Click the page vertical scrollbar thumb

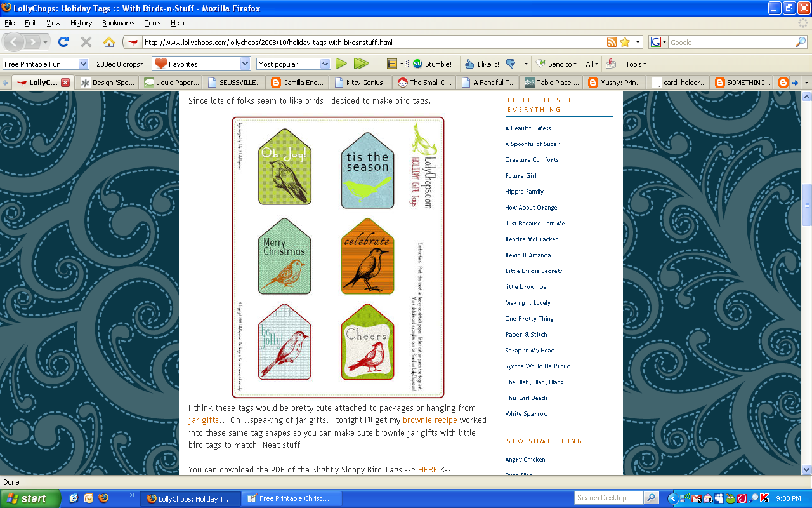point(807,204)
